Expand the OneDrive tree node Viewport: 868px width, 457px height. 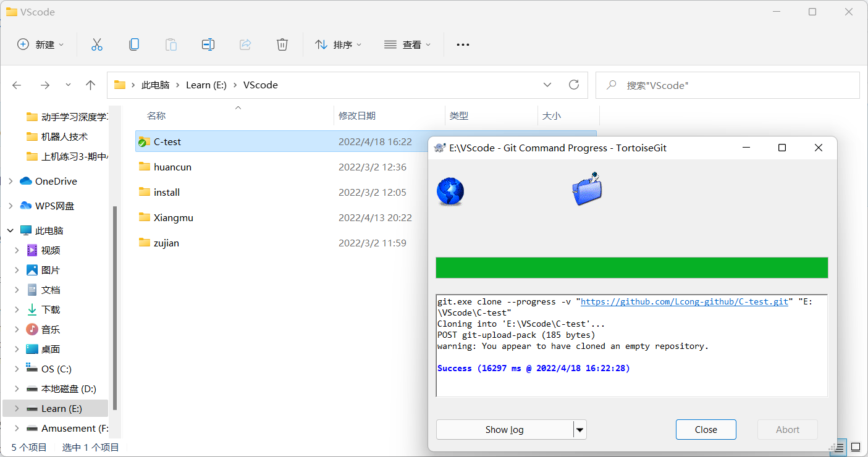[10, 181]
